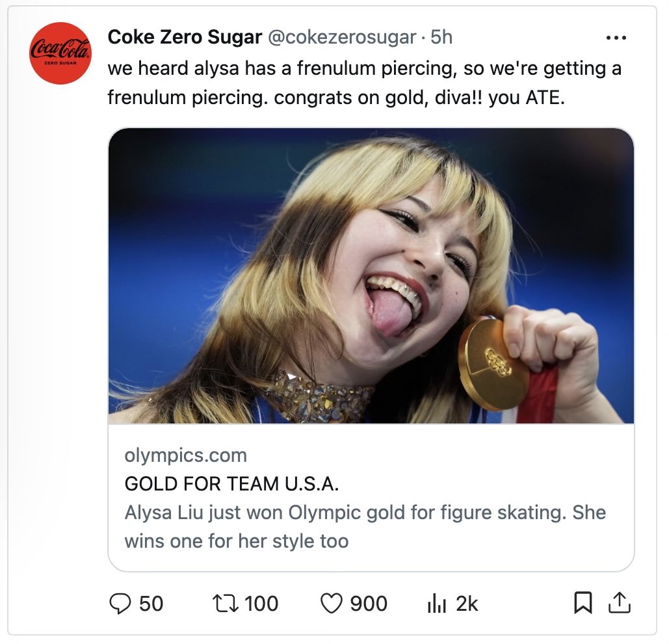
Task: Open the Coke Zero Sugar profile avatar
Action: coord(60,53)
